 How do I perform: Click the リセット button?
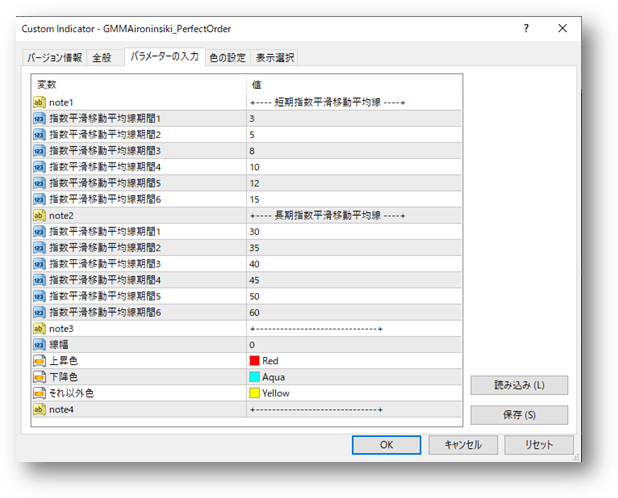coord(539,445)
